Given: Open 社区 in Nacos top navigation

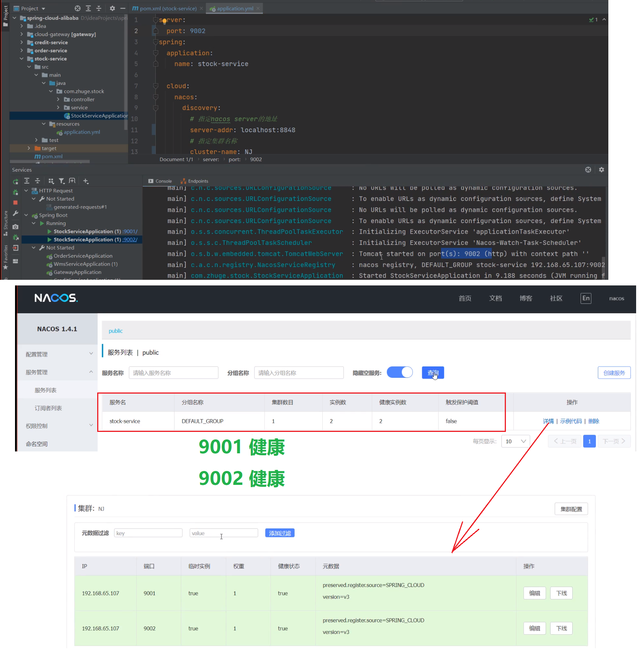Looking at the screenshot, I should 556,298.
